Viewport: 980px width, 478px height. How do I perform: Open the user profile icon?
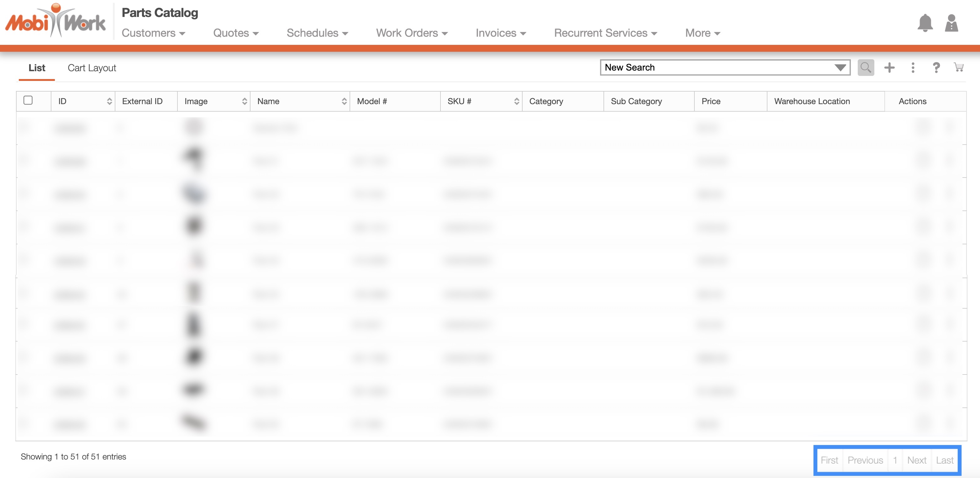pyautogui.click(x=951, y=23)
